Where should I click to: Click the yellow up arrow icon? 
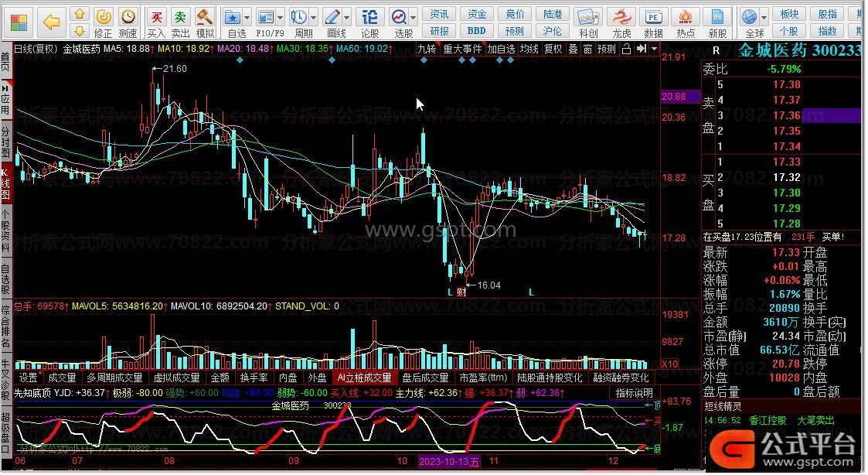click(x=80, y=14)
